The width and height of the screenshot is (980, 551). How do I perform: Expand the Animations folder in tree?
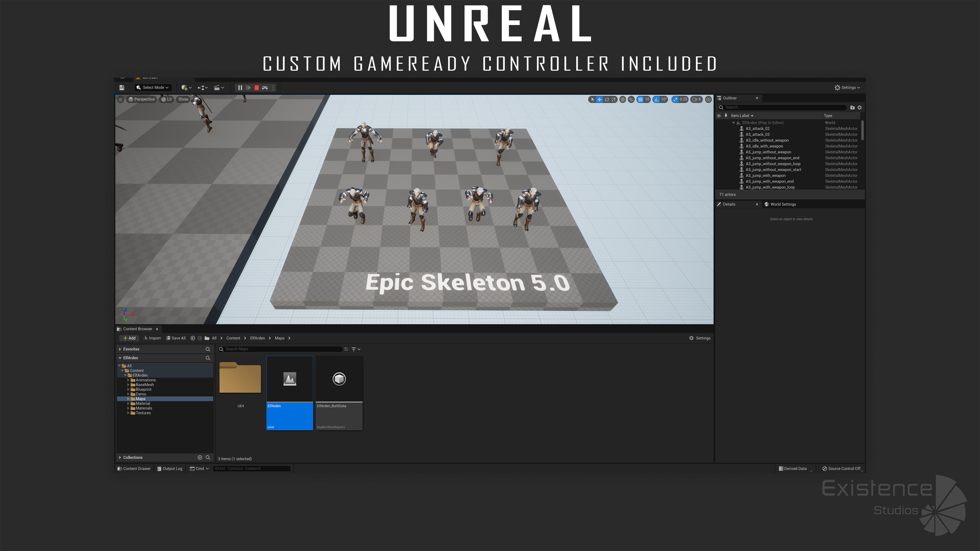pyautogui.click(x=128, y=380)
